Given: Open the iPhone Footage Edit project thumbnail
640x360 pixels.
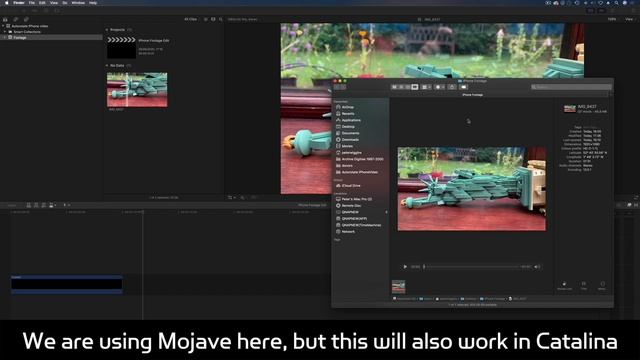Looking at the screenshot, I should pos(122,47).
